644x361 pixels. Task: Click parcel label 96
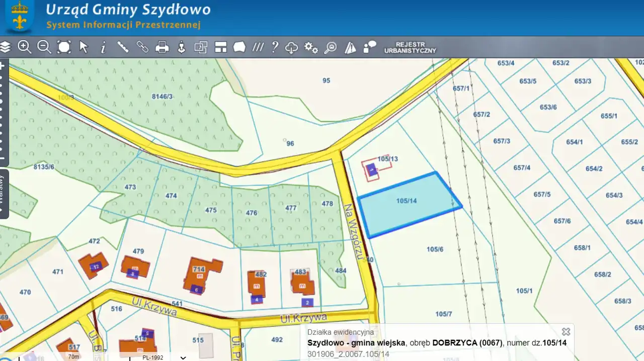point(290,143)
